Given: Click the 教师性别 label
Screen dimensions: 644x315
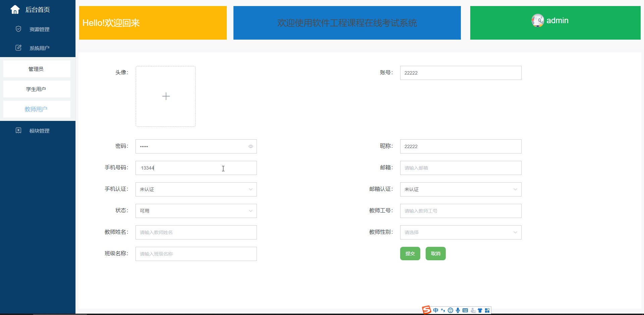Looking at the screenshot, I should pos(381,232).
